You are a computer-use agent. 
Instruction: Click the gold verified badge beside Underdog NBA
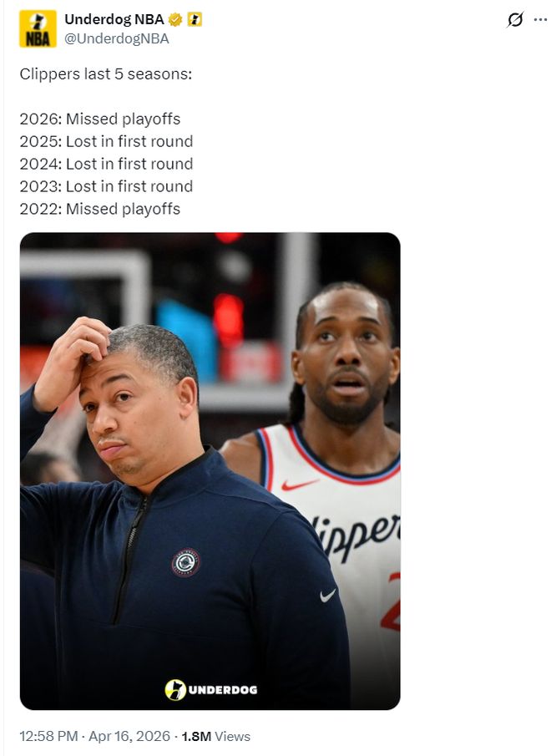click(x=175, y=20)
